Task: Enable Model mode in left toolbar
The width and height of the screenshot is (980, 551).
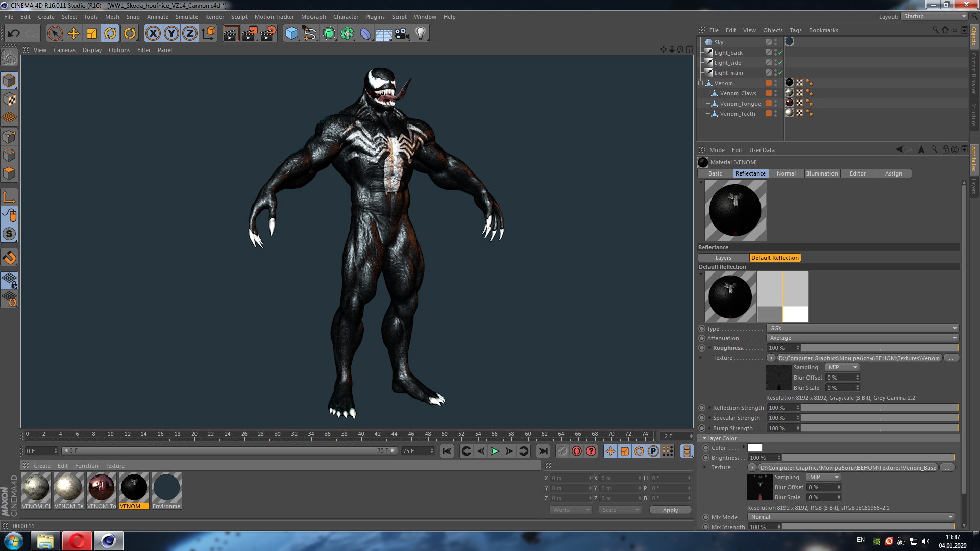Action: coord(9,81)
